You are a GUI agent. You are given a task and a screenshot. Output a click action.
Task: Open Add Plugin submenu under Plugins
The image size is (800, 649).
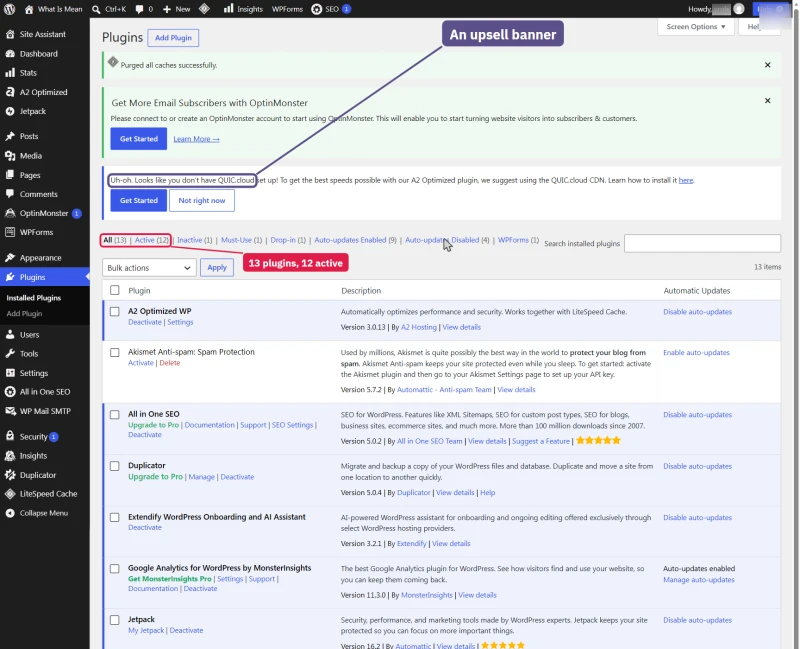click(x=24, y=314)
